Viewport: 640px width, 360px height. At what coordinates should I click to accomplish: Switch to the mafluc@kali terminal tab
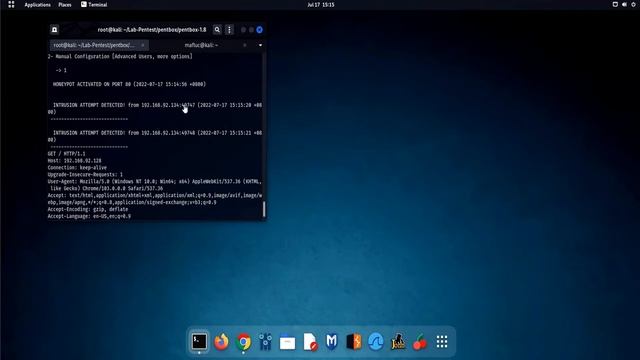point(201,45)
